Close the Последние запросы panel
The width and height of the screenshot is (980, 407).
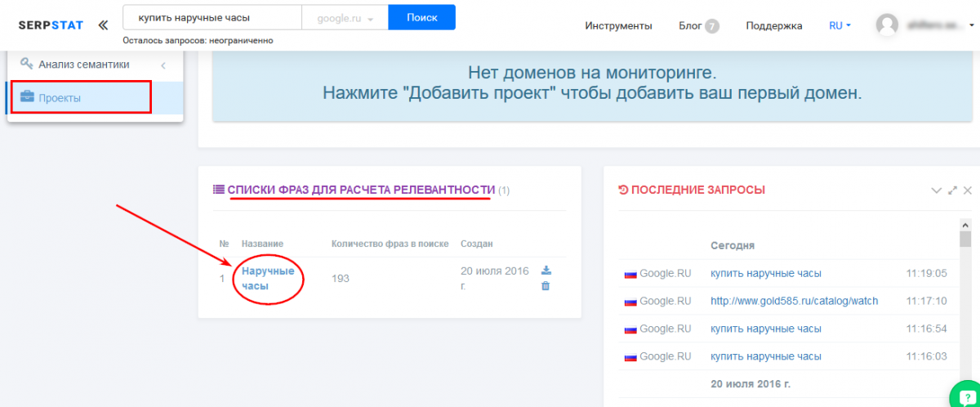(968, 190)
